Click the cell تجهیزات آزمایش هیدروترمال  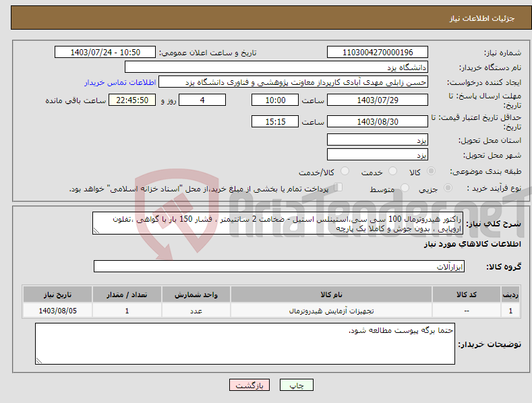coord(331,311)
